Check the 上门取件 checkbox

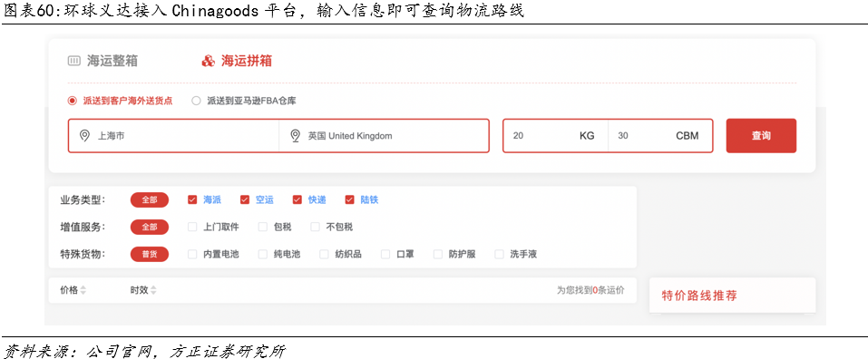(192, 227)
